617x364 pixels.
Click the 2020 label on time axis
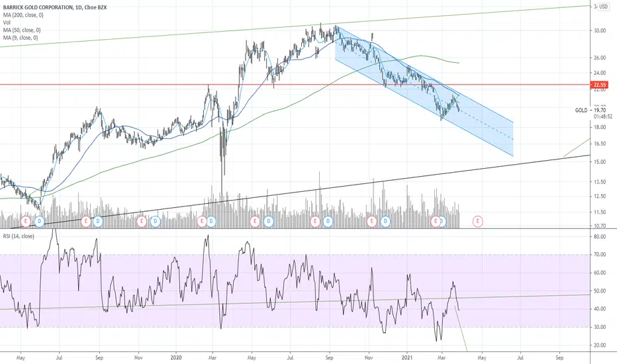pos(176,357)
